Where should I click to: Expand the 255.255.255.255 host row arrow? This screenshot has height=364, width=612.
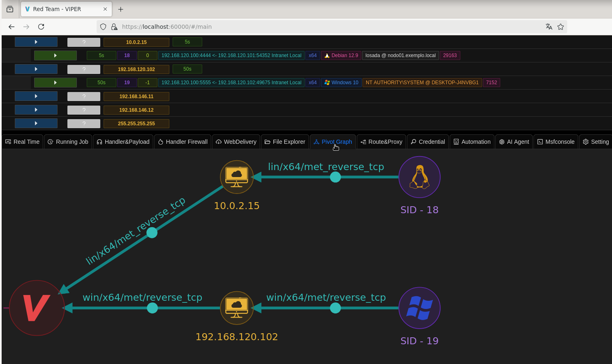tap(36, 123)
